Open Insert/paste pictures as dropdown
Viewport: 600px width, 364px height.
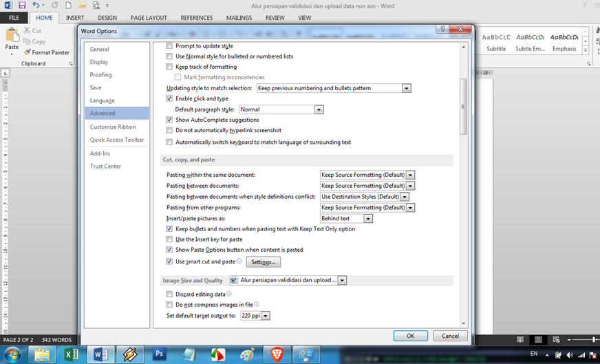367,219
